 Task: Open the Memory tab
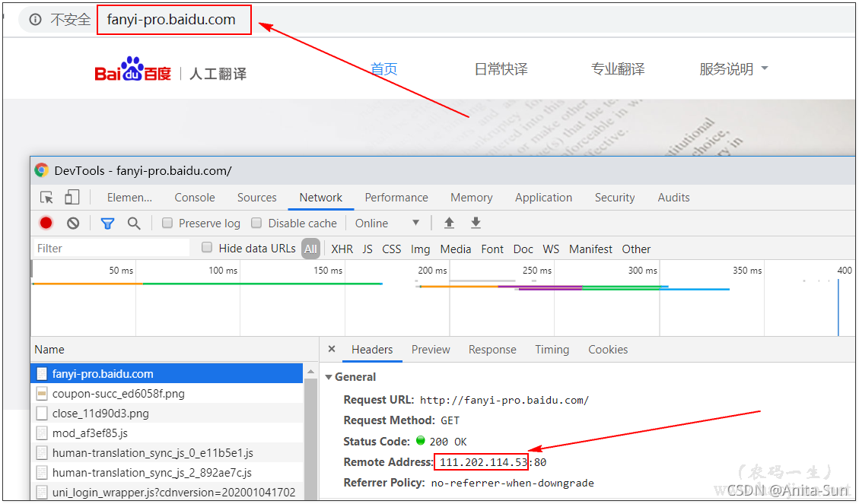(472, 198)
